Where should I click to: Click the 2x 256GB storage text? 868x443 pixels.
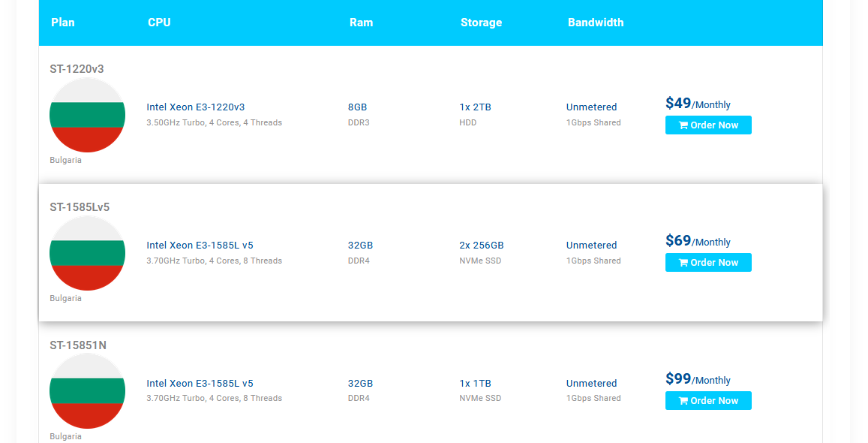pos(482,246)
